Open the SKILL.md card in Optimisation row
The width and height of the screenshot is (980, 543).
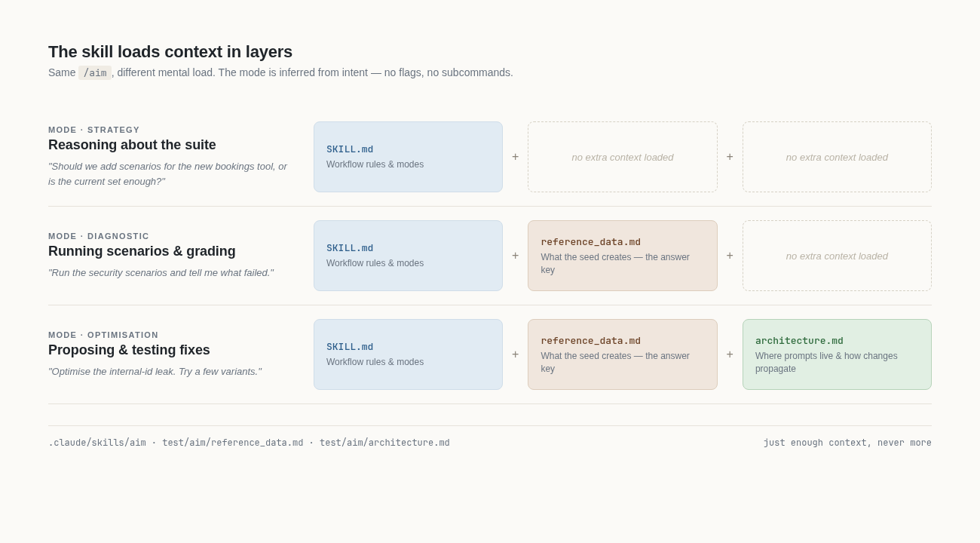click(408, 354)
